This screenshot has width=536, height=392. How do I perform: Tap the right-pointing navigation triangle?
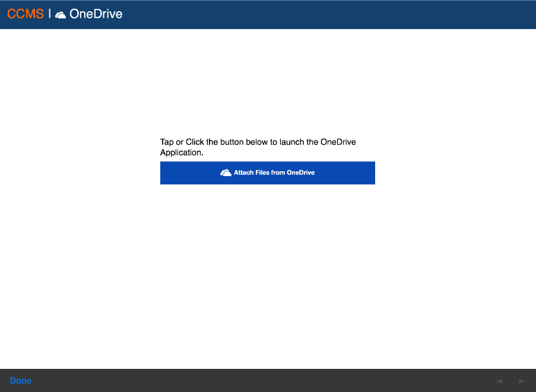[x=522, y=381]
